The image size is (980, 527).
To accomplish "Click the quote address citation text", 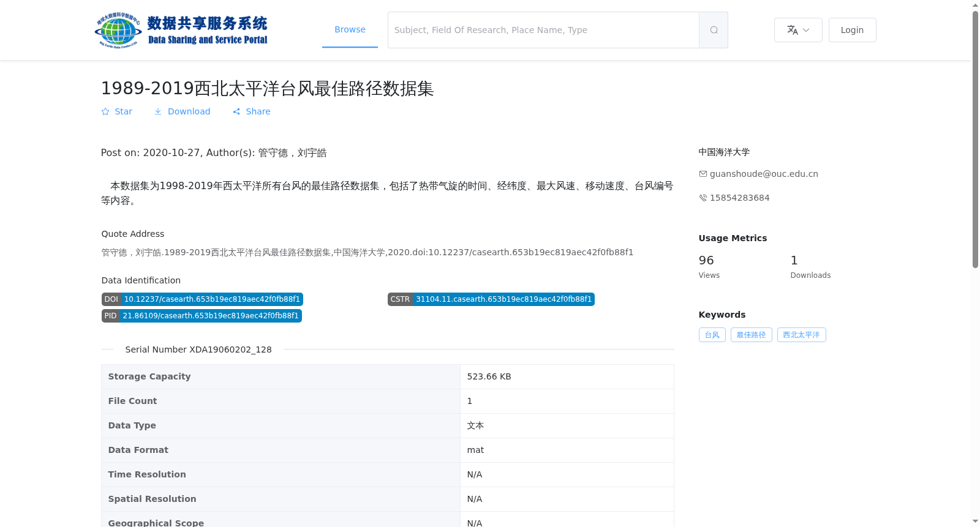I will [367, 252].
